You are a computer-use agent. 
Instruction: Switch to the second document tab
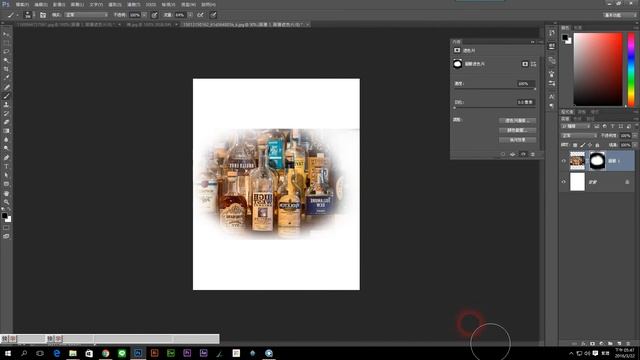[x=149, y=24]
